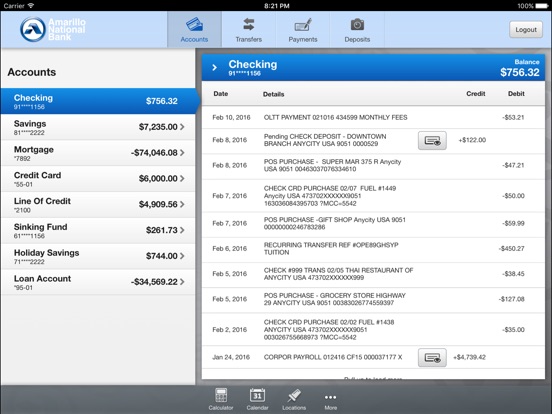Open the Deposits camera icon

click(x=357, y=25)
